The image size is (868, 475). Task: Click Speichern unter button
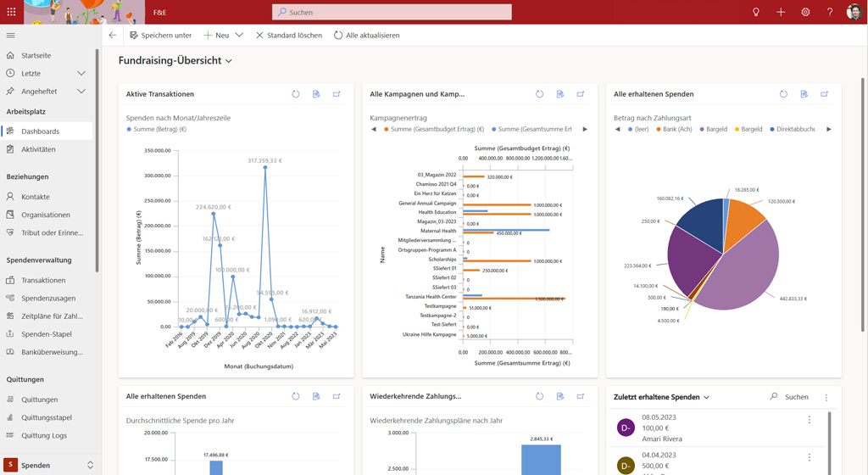click(160, 36)
